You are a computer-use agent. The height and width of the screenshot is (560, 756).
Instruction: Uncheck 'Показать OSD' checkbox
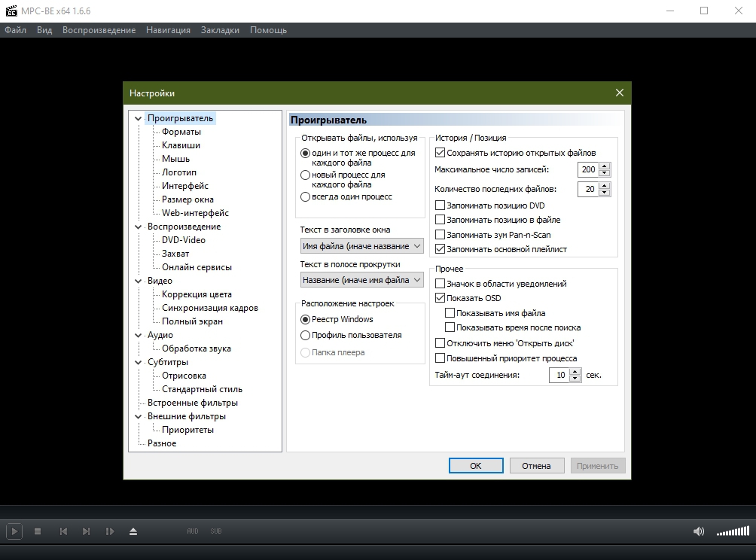coord(440,298)
